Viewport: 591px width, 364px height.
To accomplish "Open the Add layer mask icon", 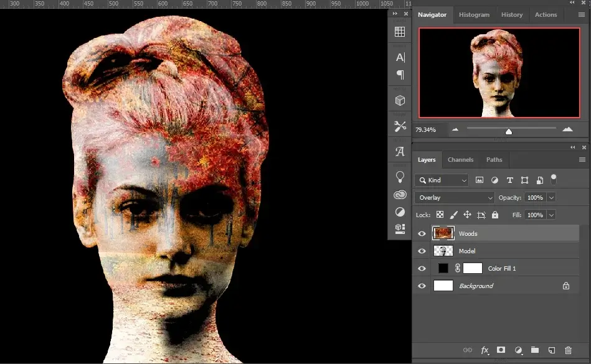I will click(501, 350).
